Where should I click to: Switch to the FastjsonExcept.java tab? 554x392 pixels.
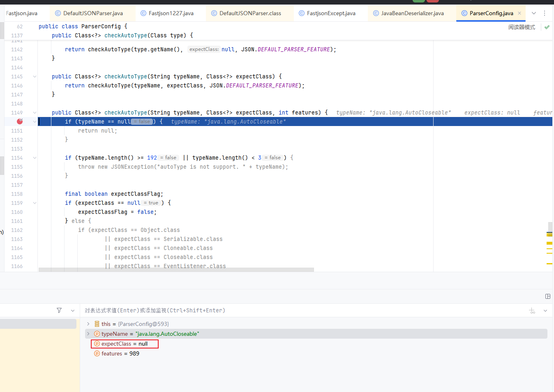pos(327,13)
